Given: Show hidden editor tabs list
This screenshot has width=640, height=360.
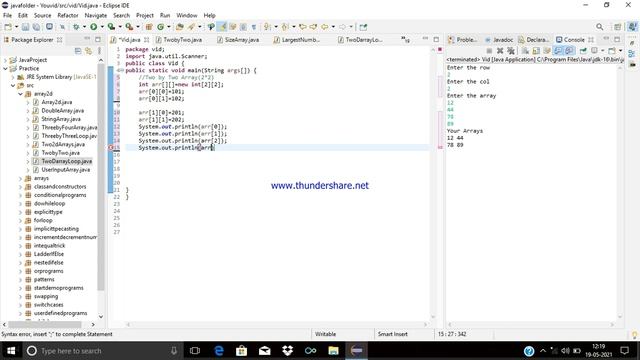Looking at the screenshot, I should click(405, 39).
